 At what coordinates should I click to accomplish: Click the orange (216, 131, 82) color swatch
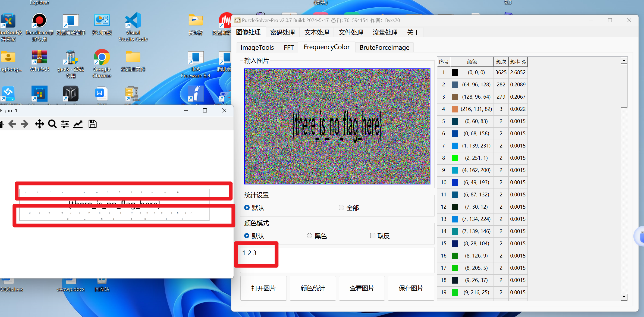coord(455,109)
